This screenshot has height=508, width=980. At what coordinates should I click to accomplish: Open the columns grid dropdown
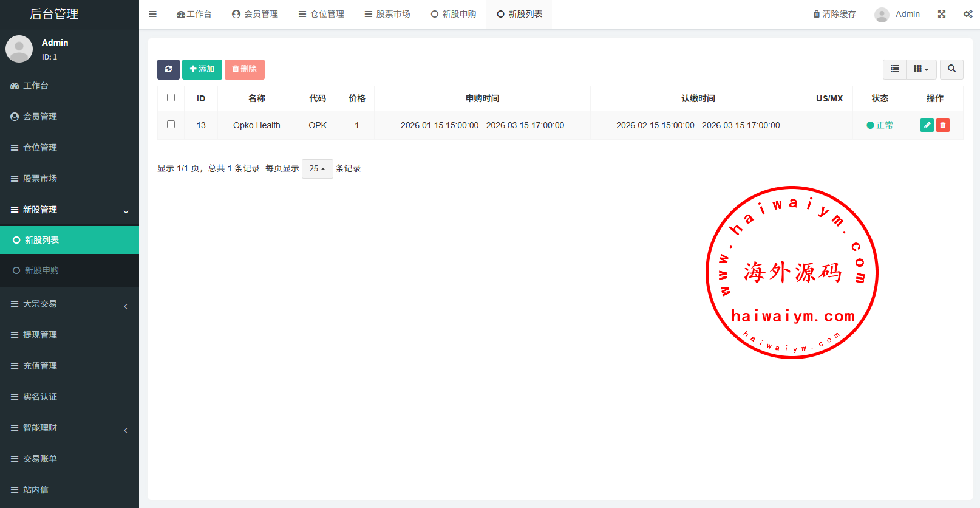click(921, 69)
